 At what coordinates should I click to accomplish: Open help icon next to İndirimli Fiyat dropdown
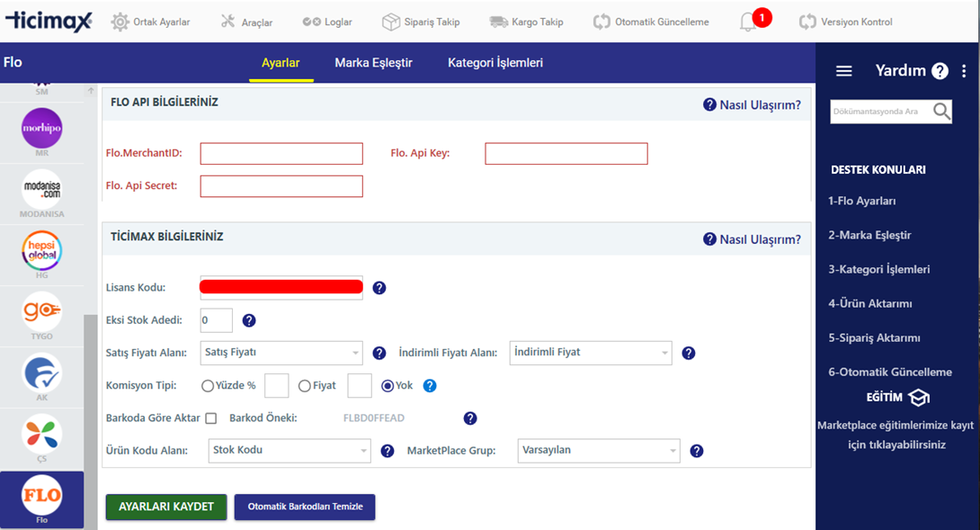click(688, 353)
